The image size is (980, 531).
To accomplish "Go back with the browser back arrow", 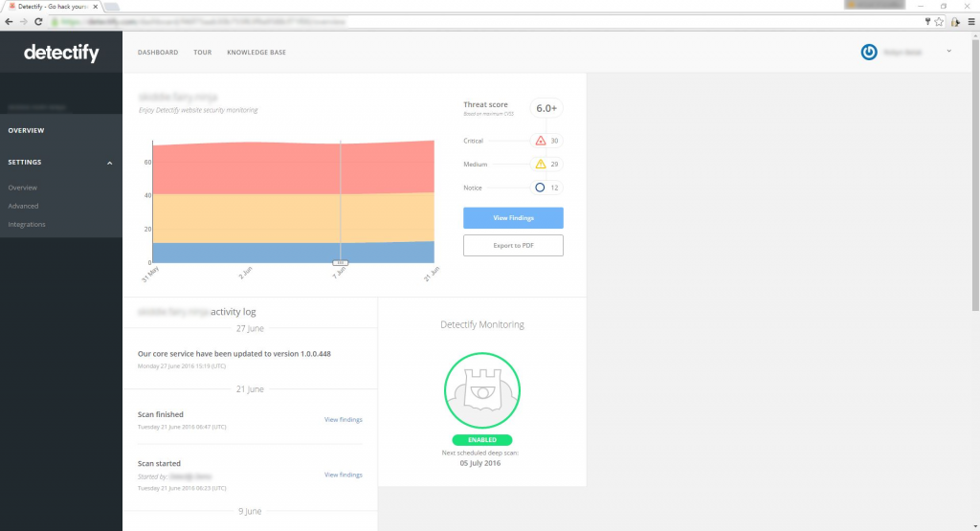I will click(9, 22).
